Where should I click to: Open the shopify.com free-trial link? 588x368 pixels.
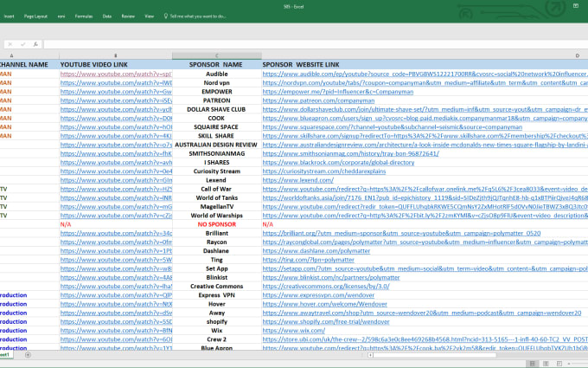[326, 322]
